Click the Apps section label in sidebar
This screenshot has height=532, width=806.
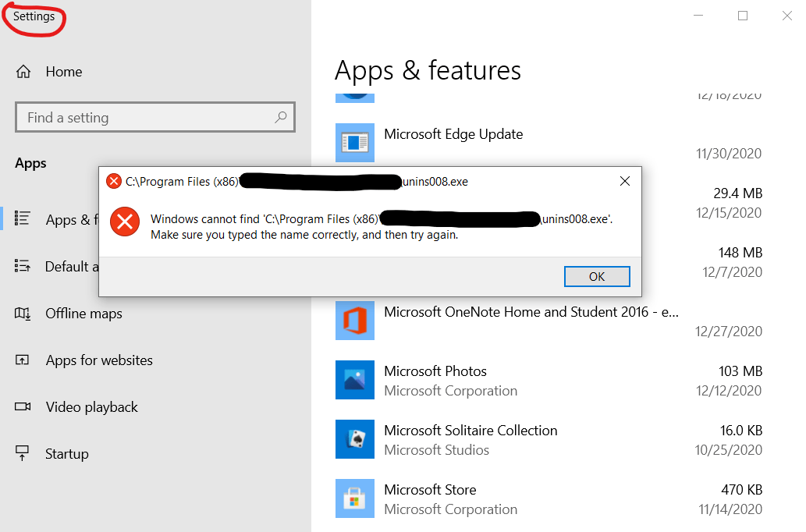30,164
